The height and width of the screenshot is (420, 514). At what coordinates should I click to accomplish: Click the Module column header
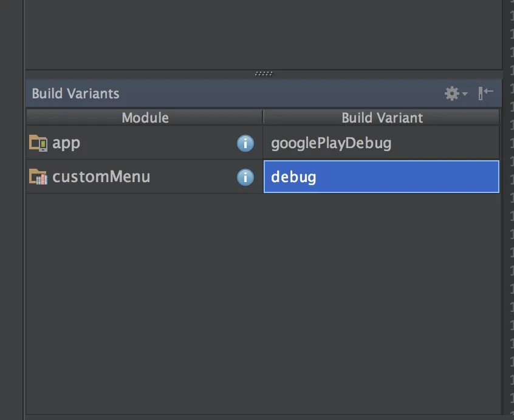145,118
